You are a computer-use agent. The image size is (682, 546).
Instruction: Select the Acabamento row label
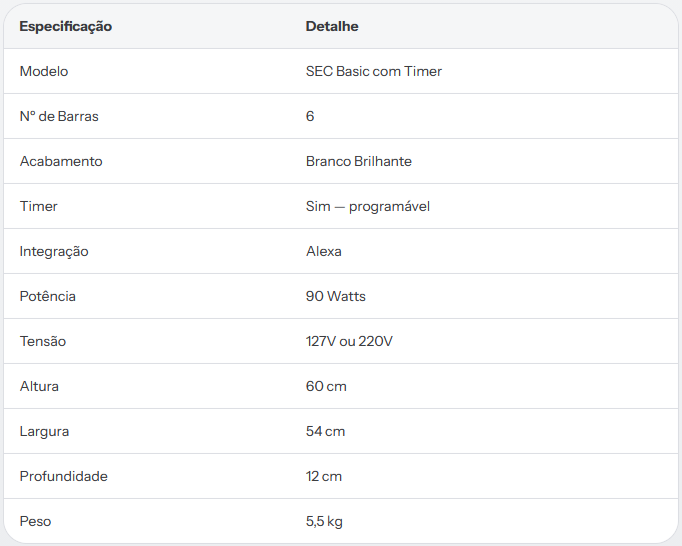point(61,161)
